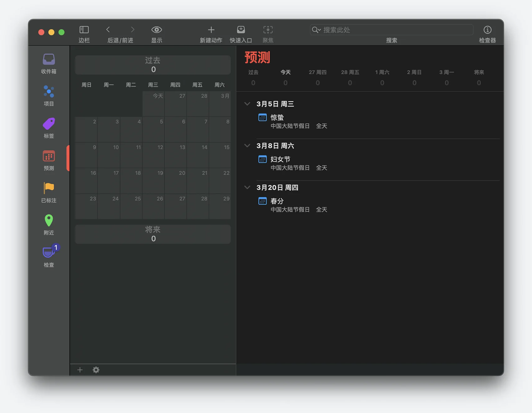Image resolution: width=532 pixels, height=413 pixels.
Task: Select calendar day 15
Action: point(220,155)
